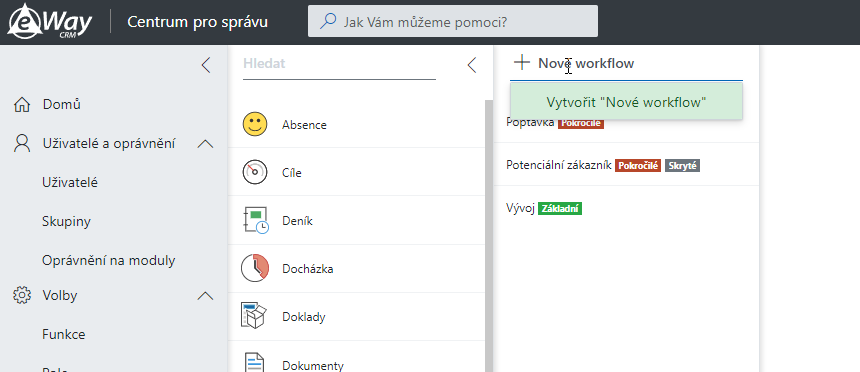860x372 pixels.
Task: Click the module list vertical scrollbar
Action: pyautogui.click(x=489, y=236)
